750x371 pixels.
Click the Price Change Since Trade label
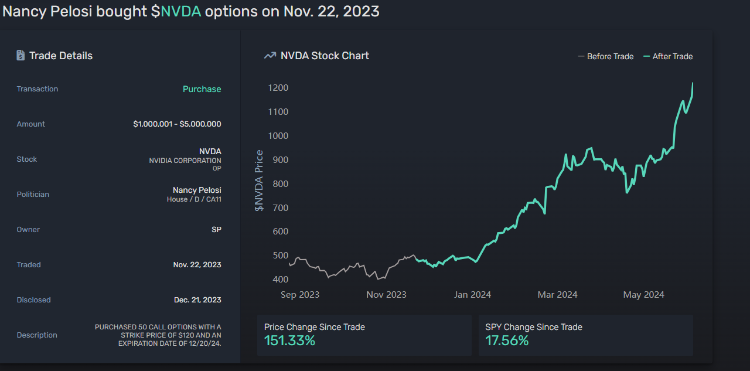[315, 327]
